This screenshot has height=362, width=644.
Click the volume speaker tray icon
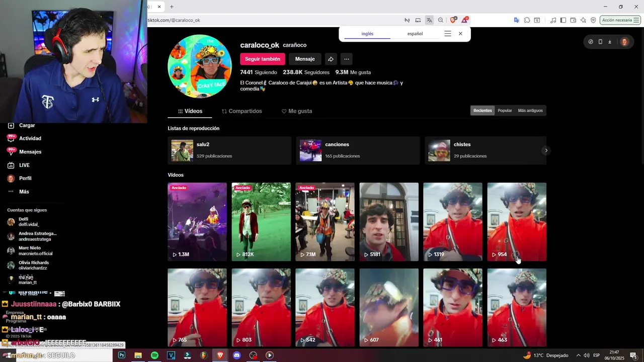(587, 355)
